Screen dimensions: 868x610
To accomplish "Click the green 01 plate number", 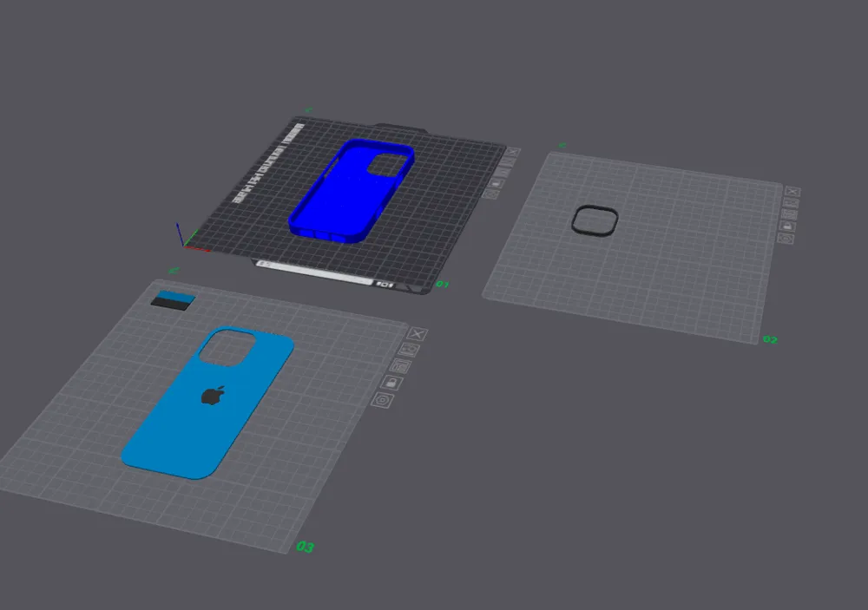I will click(x=442, y=284).
